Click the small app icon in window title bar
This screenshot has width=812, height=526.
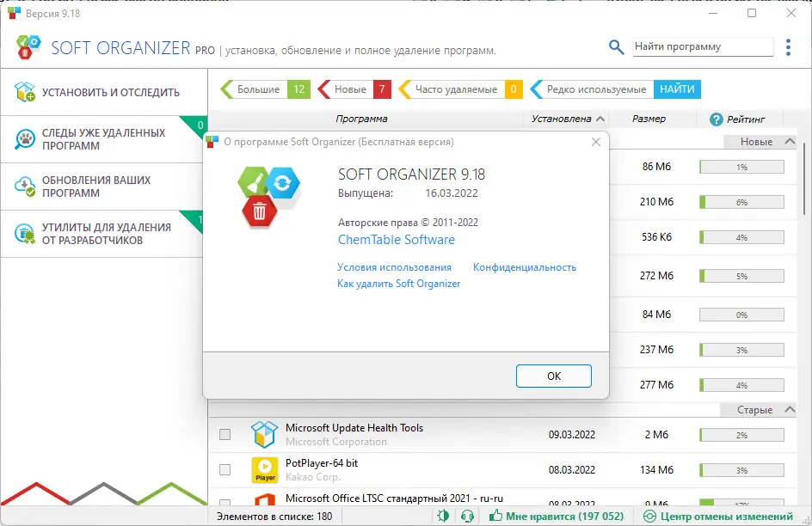[x=14, y=14]
